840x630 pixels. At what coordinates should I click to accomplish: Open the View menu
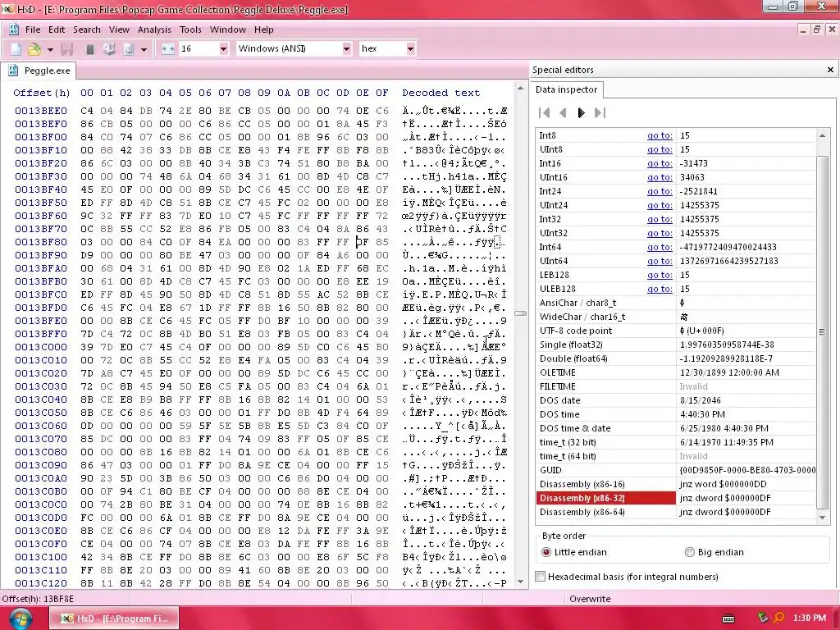click(x=119, y=30)
